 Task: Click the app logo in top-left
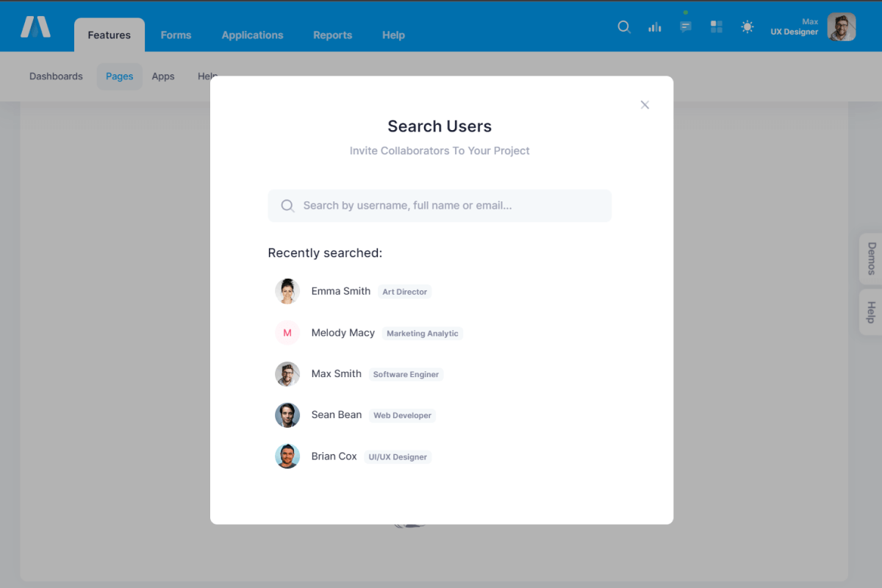(x=35, y=27)
